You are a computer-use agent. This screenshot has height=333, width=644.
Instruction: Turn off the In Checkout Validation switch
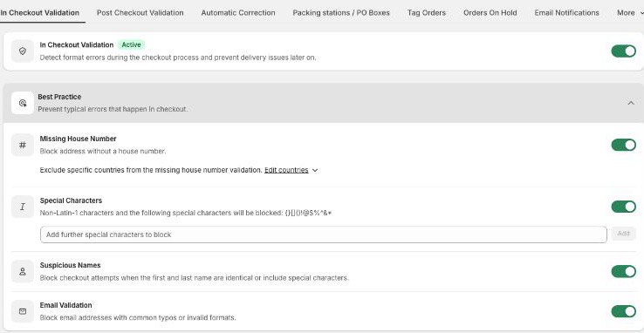[623, 51]
